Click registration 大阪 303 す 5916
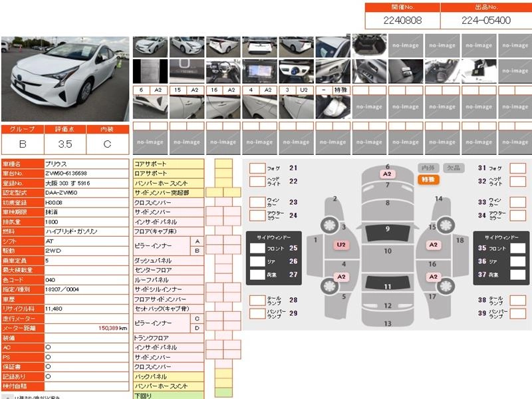The height and width of the screenshot is (399, 532). click(68, 183)
